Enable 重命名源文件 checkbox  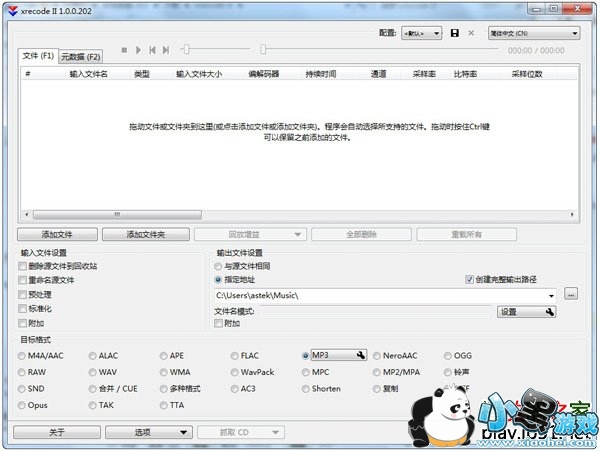point(22,280)
